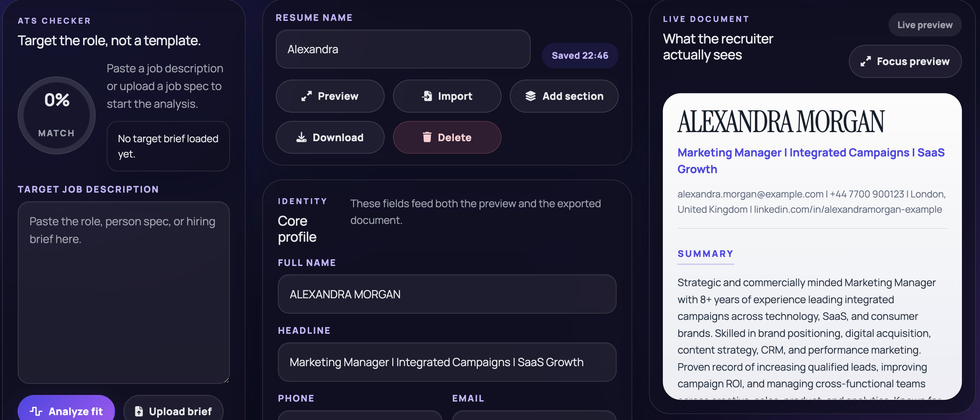This screenshot has height=420, width=980.
Task: Click the Phone input field
Action: tap(360, 415)
